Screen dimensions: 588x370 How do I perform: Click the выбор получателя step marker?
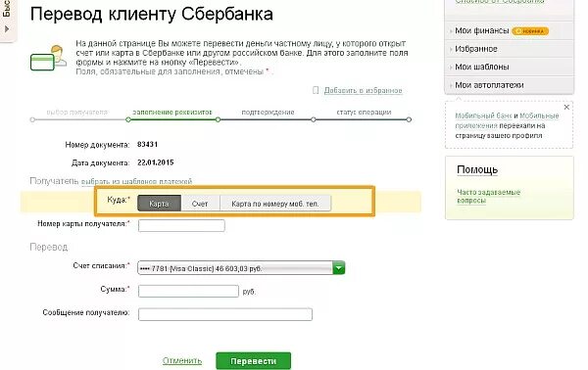point(32,119)
